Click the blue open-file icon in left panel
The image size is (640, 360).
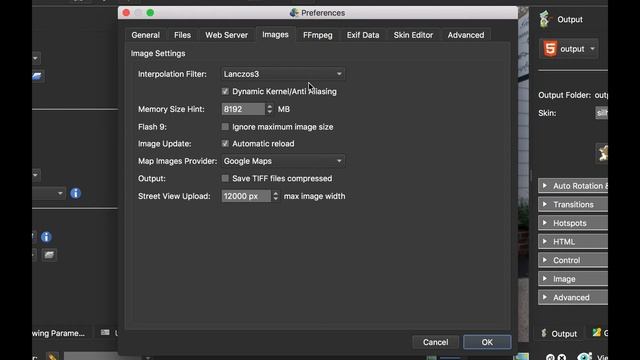point(38,76)
